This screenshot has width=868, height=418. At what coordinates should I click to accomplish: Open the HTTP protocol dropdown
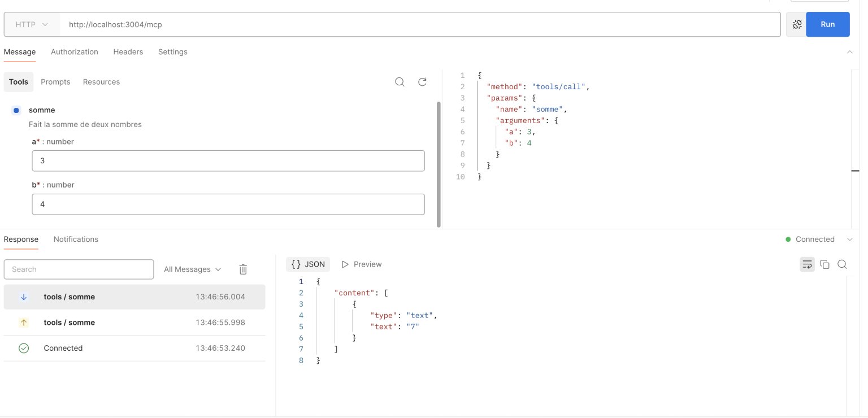(x=32, y=24)
